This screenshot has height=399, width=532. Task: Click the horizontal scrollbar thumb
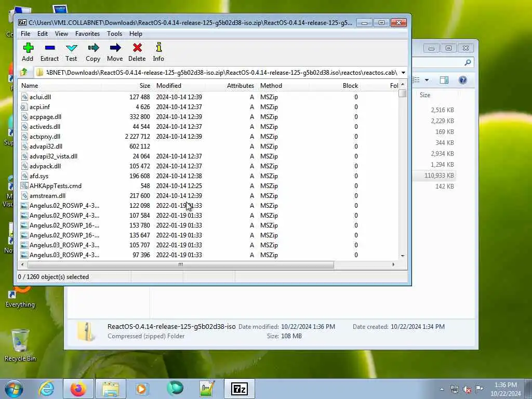180,264
